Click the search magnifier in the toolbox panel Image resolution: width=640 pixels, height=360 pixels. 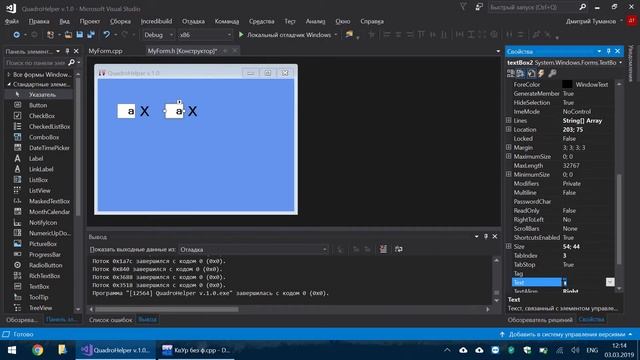(x=71, y=62)
